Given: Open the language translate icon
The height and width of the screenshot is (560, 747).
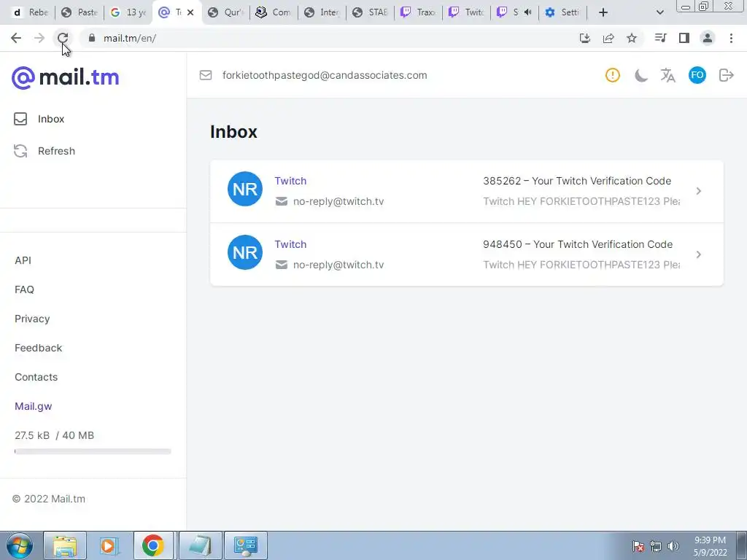Looking at the screenshot, I should (668, 75).
